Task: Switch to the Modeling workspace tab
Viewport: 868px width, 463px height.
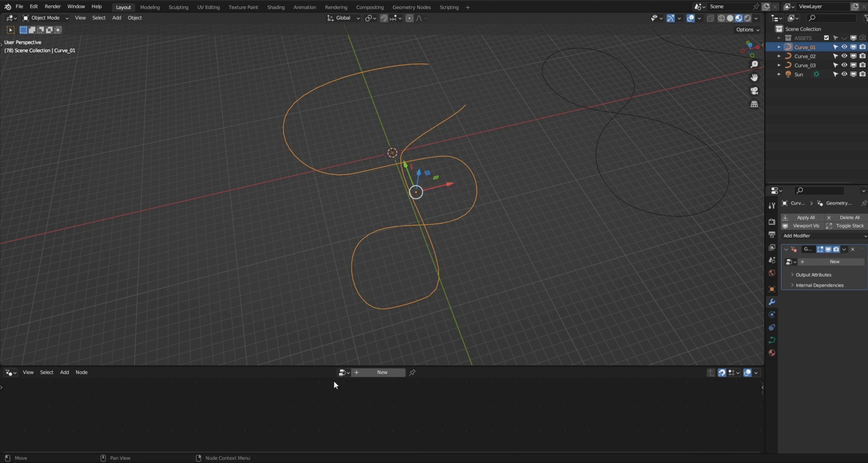Action: (150, 7)
